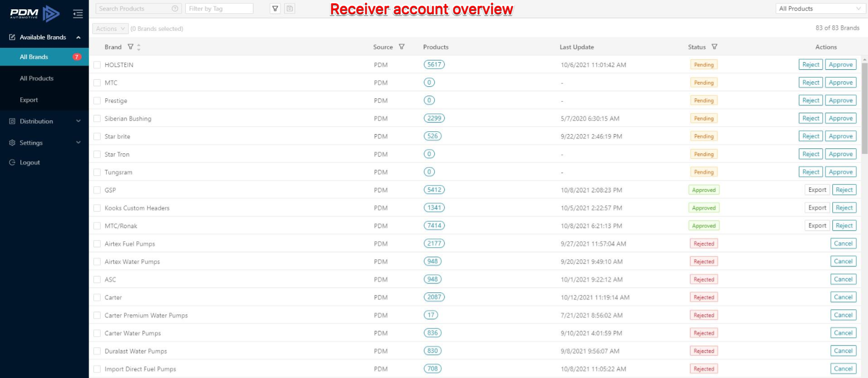Click the Pending status tag for Prestige
The height and width of the screenshot is (378, 868).
[704, 101]
